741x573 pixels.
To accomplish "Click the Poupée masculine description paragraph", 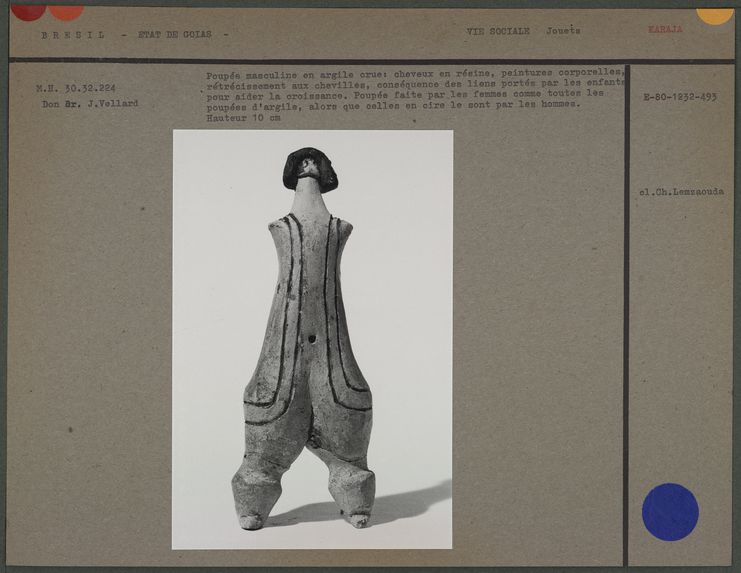I will 415,89.
